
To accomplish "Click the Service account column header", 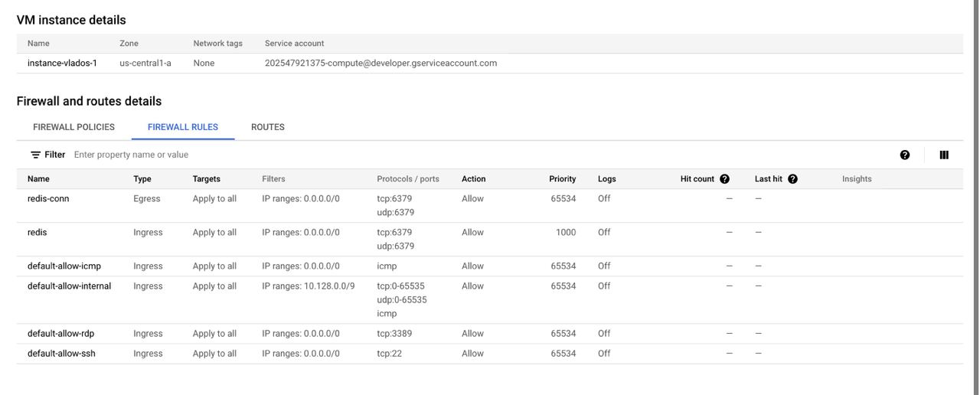I will pos(294,44).
